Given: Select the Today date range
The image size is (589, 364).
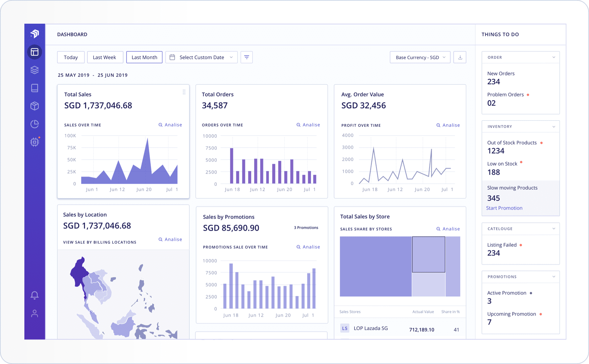Looking at the screenshot, I should 71,58.
